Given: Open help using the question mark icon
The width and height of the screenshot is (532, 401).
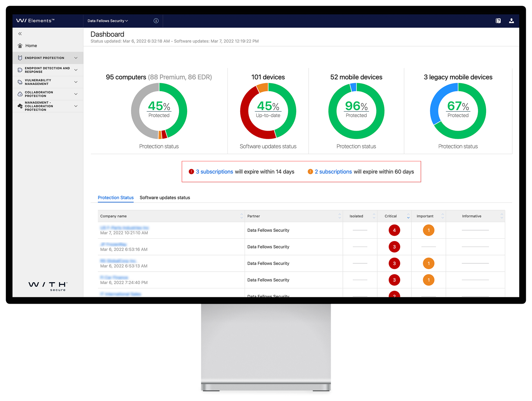Looking at the screenshot, I should [x=498, y=21].
